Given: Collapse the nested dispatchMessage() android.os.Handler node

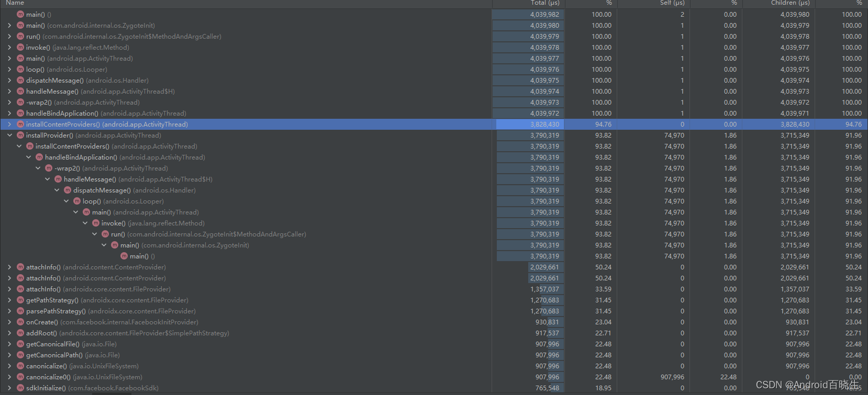Looking at the screenshot, I should coord(57,190).
